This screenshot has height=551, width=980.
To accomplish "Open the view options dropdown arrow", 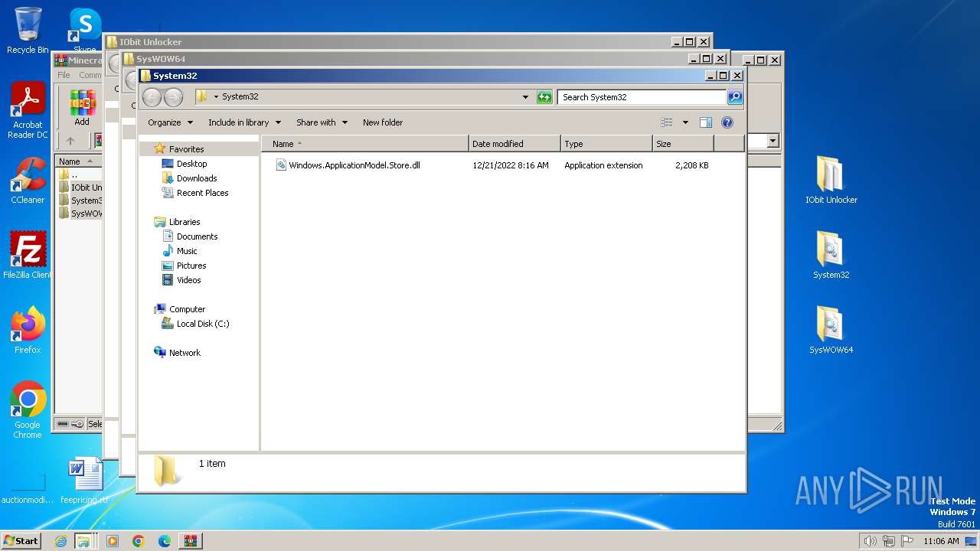I will (685, 122).
